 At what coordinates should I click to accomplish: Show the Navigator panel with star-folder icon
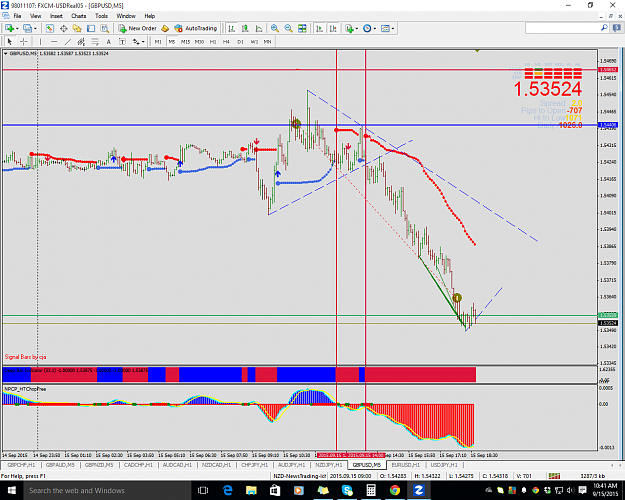[77, 28]
